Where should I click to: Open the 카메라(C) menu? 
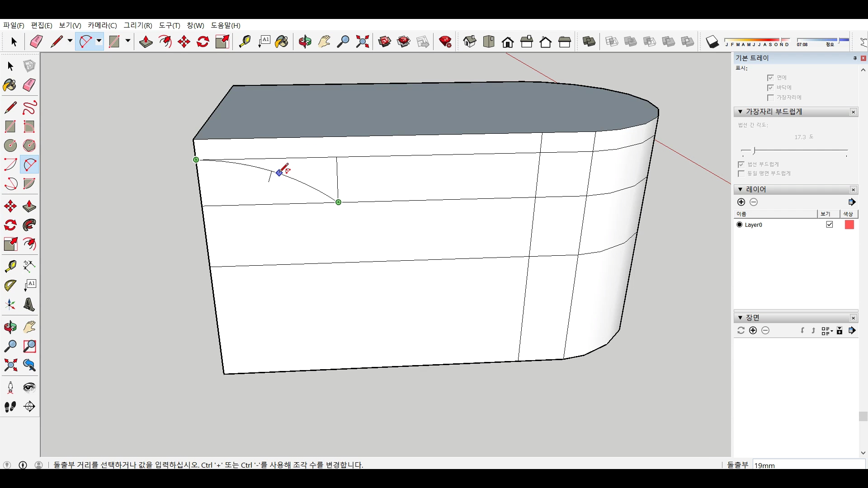tap(102, 25)
